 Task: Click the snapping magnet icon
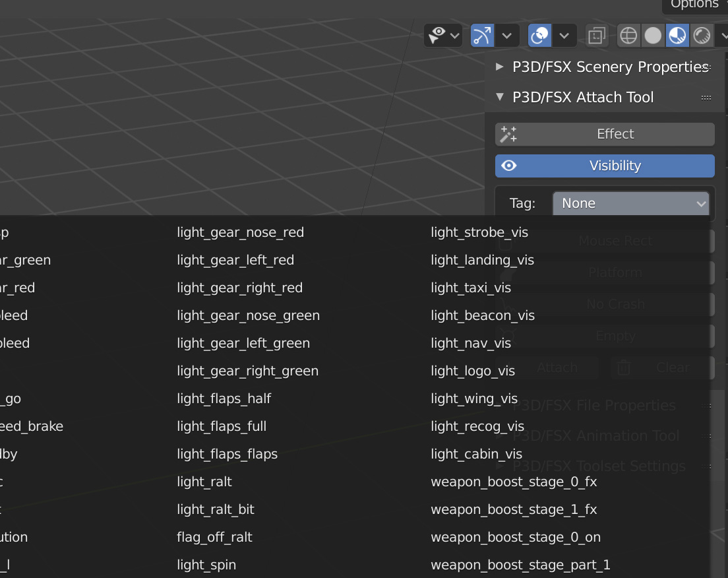click(x=481, y=36)
